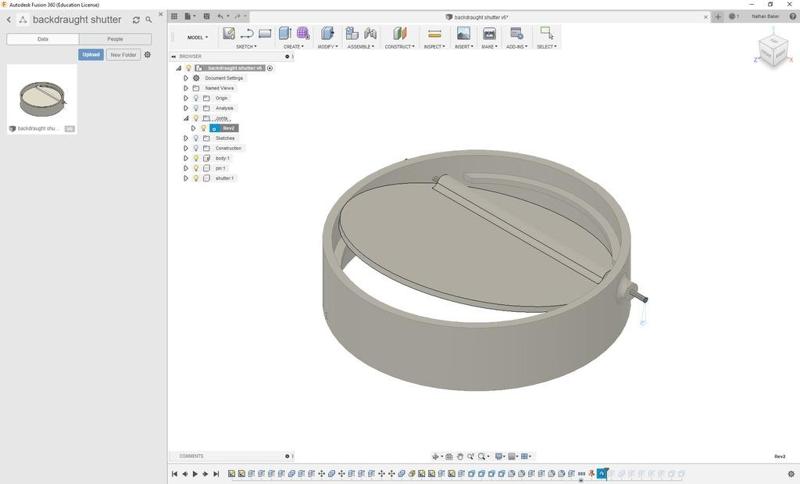This screenshot has width=800, height=484.
Task: Toggle visibility lightbulb for Sketches folder
Action: tap(196, 138)
